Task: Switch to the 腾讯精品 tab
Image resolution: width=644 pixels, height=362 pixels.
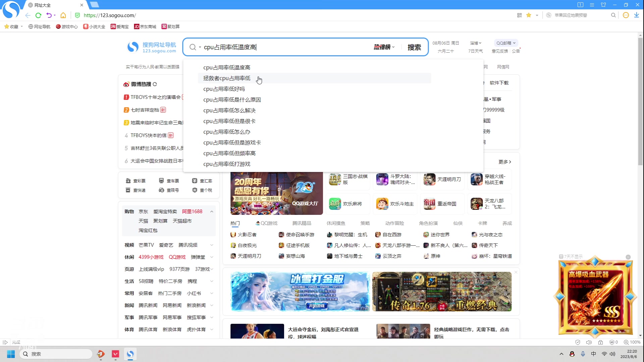Action: [x=302, y=223]
